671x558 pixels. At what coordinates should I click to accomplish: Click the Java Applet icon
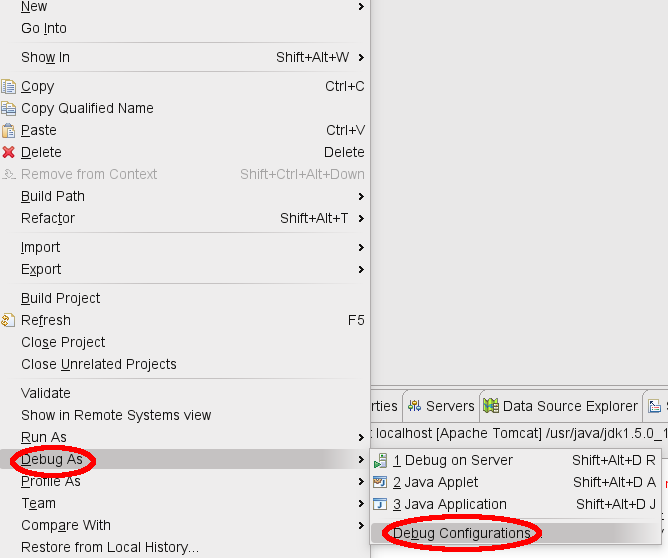(x=380, y=483)
